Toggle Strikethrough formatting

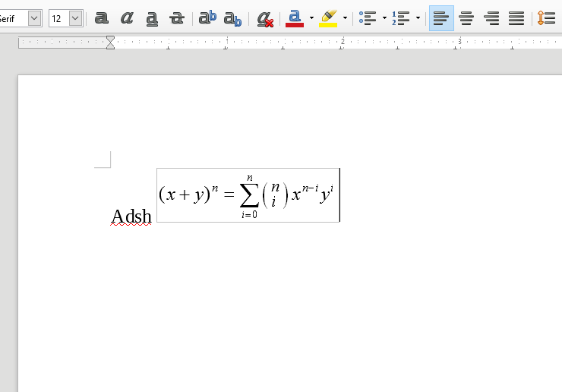click(177, 18)
